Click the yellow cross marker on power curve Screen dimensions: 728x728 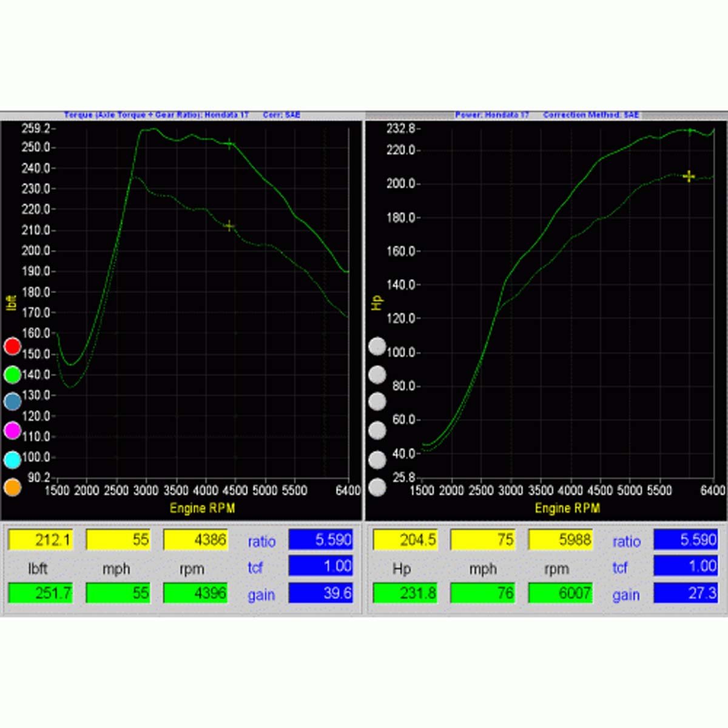(689, 177)
